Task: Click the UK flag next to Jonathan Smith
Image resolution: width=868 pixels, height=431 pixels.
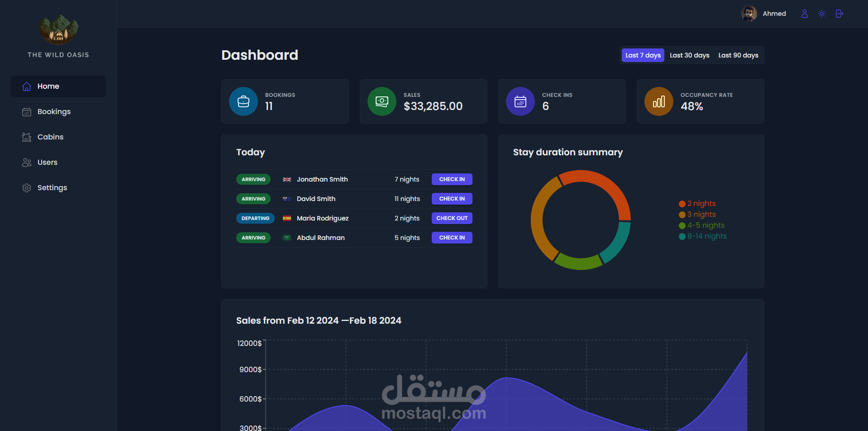Action: [x=287, y=180]
